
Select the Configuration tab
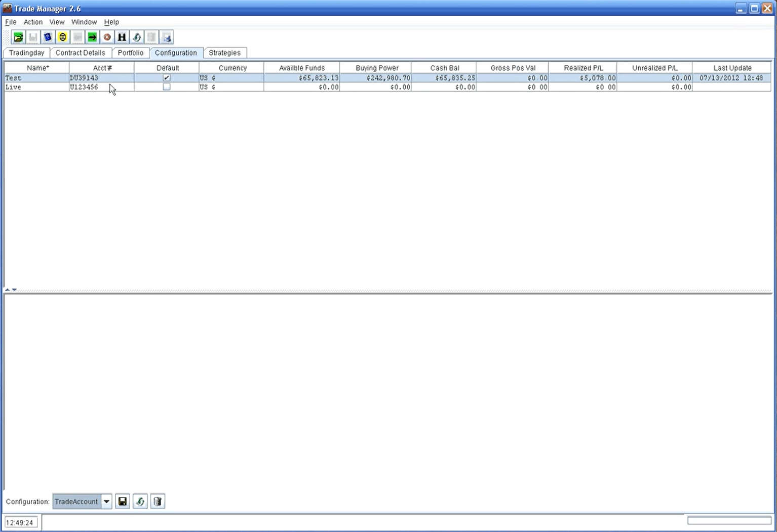(176, 53)
